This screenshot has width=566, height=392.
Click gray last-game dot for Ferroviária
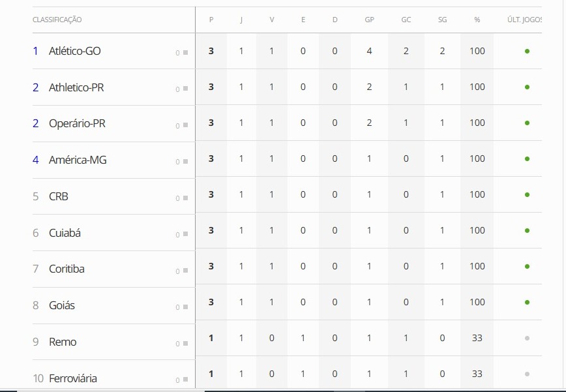point(527,374)
